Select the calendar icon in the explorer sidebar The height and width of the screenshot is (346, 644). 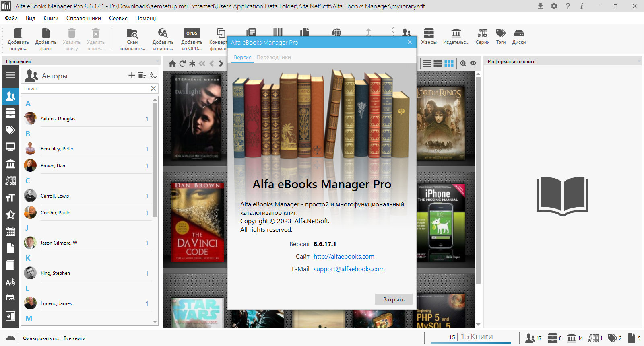pyautogui.click(x=10, y=231)
